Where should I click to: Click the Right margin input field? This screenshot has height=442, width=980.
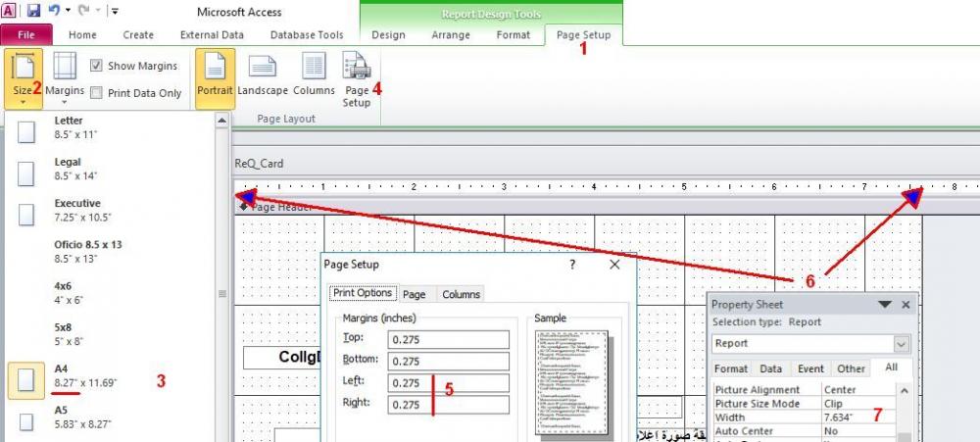(448, 405)
